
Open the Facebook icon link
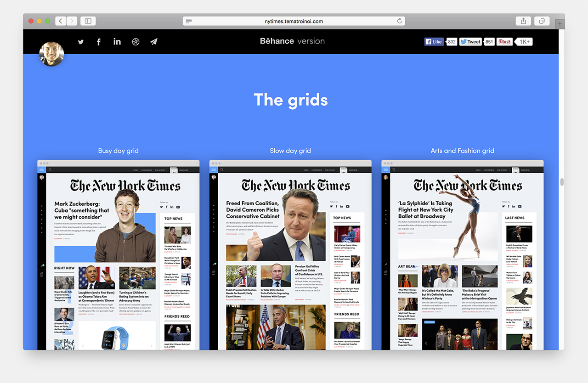pyautogui.click(x=99, y=42)
